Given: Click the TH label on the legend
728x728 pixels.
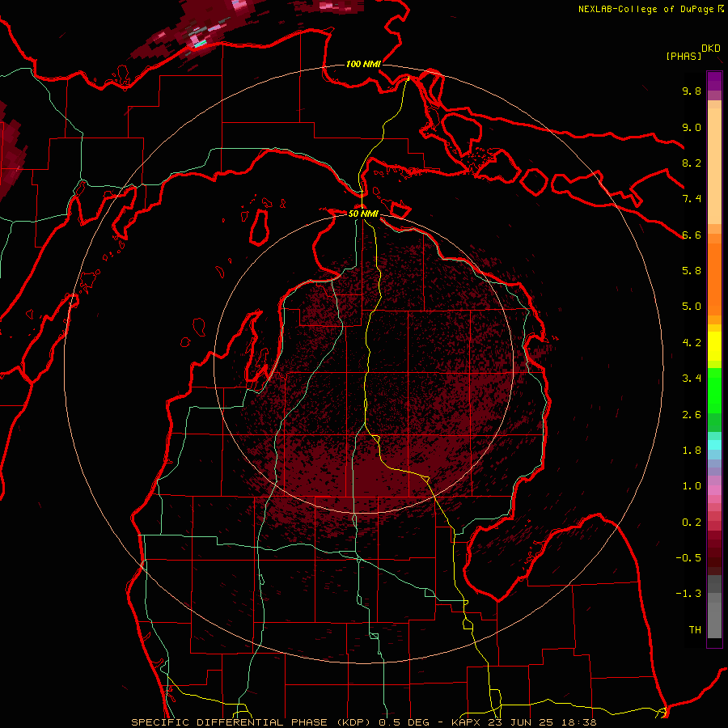Looking at the screenshot, I should (x=695, y=630).
